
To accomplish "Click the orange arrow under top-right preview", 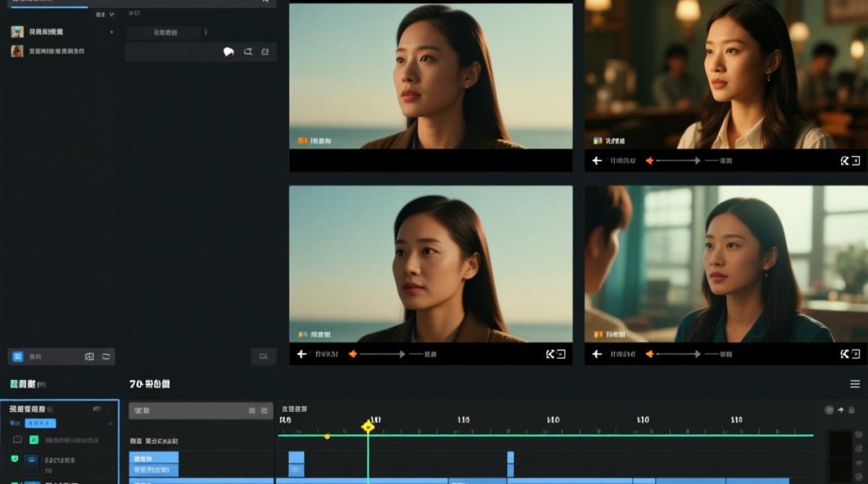I will (x=650, y=161).
